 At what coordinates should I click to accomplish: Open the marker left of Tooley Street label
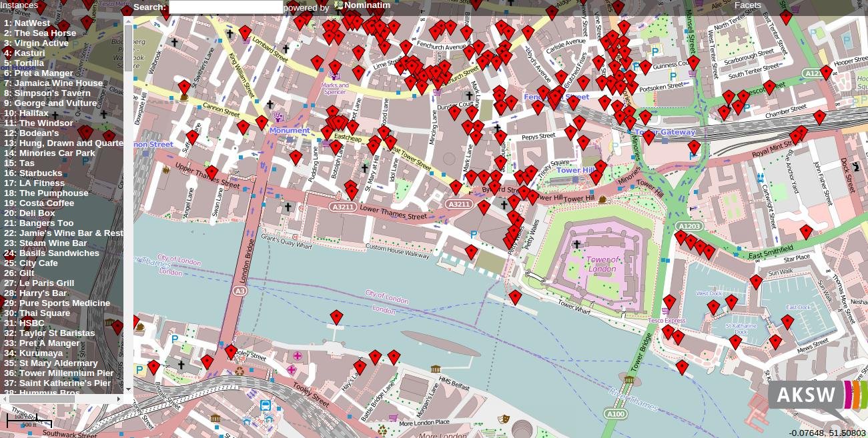point(231,351)
